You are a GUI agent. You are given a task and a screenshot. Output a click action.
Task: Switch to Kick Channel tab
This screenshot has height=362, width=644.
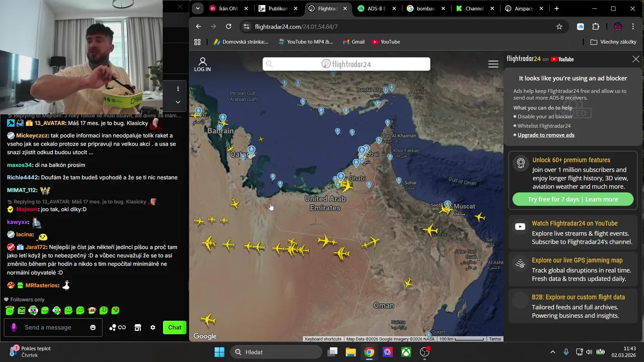pyautogui.click(x=475, y=9)
